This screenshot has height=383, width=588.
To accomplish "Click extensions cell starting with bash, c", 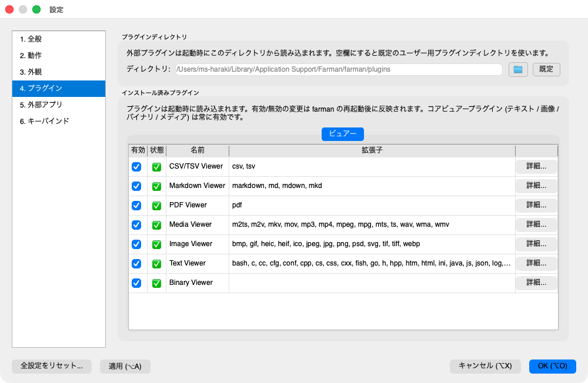I will pos(372,264).
